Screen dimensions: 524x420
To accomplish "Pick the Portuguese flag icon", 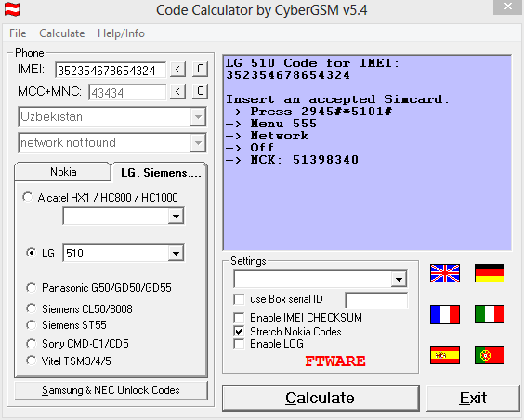I will coord(490,355).
